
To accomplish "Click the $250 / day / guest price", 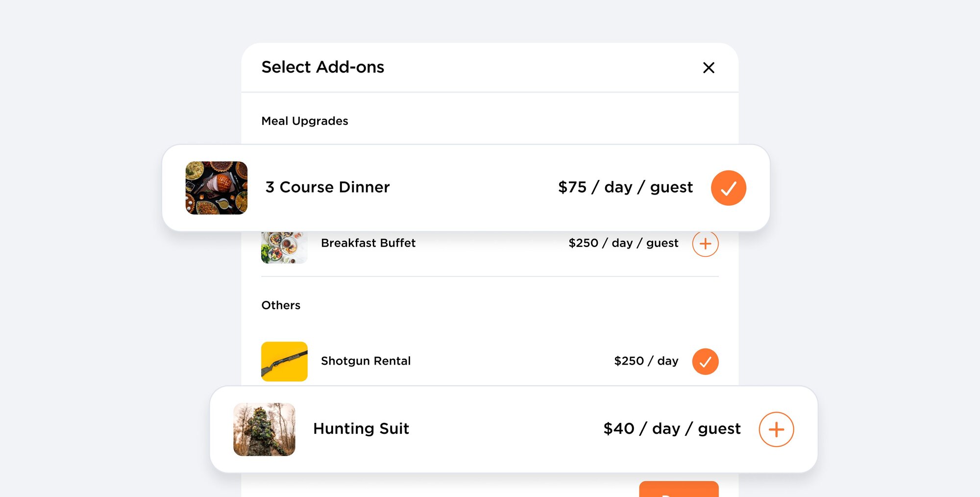I will pyautogui.click(x=623, y=243).
